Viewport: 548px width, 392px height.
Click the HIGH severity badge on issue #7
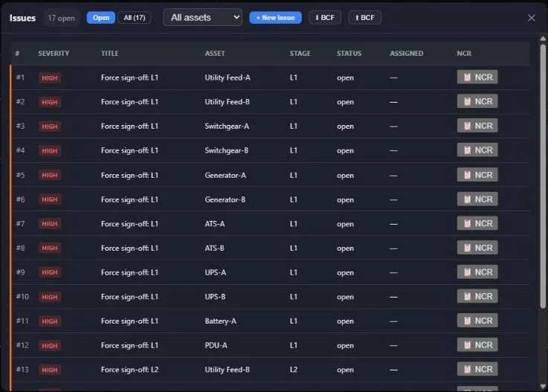[x=50, y=224]
